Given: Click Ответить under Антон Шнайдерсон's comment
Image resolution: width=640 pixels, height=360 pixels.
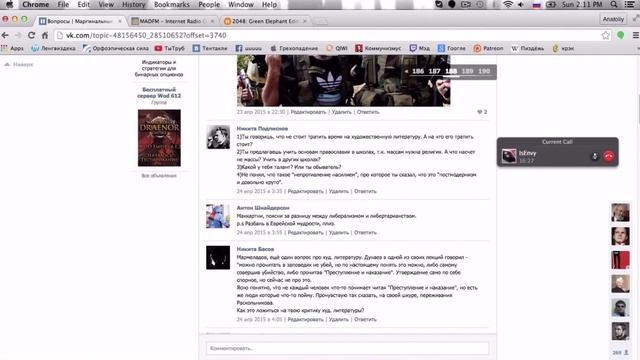Looking at the screenshot, I should [365, 232].
